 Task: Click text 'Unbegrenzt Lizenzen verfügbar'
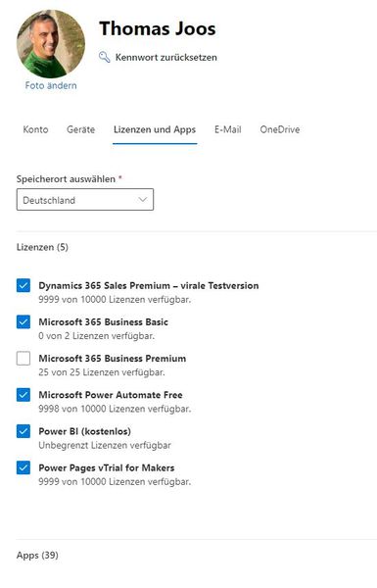pyautogui.click(x=105, y=446)
